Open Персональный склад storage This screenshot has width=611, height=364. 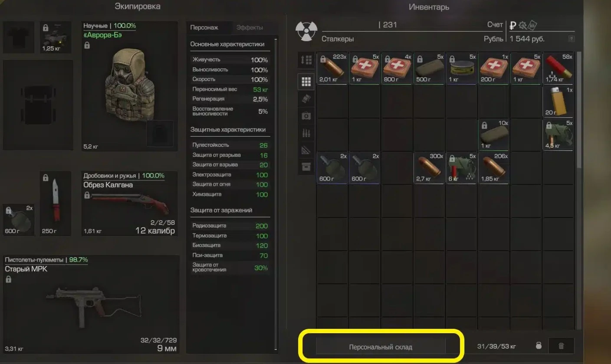(381, 347)
